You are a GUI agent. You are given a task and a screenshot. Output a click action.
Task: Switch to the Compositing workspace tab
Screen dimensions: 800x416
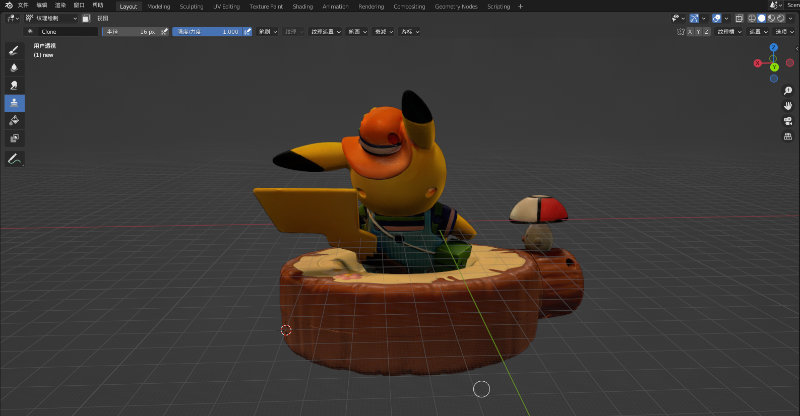(x=409, y=7)
